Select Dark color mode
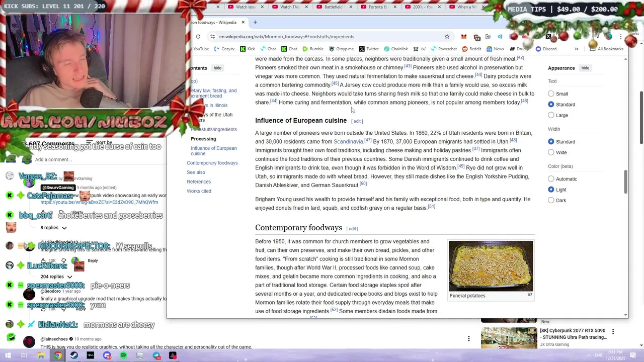Screen dimensions: 644x362 point(551,201)
